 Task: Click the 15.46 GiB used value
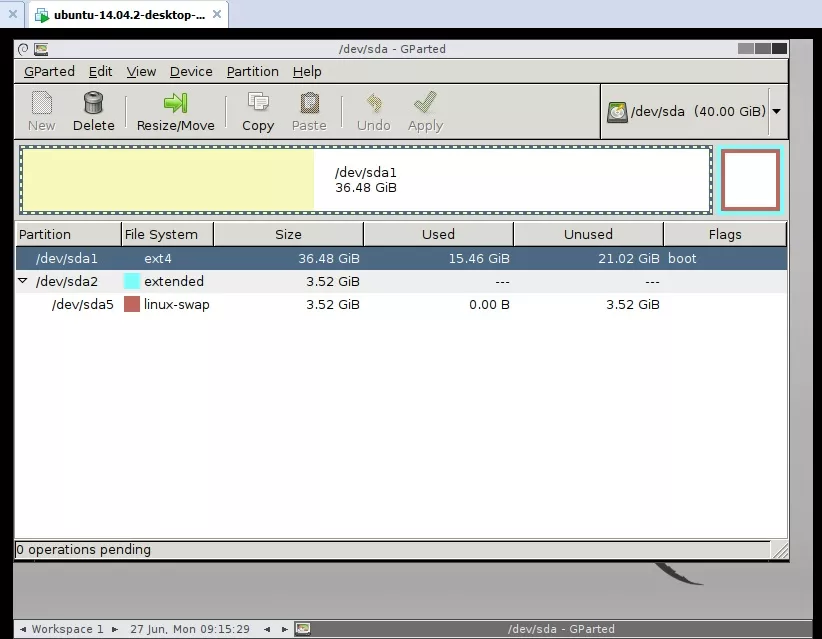click(479, 258)
